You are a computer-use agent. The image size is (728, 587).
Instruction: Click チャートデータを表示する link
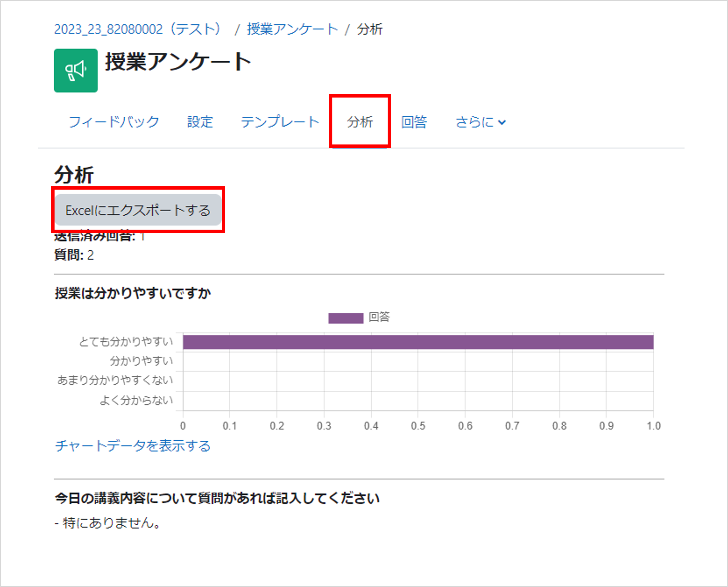[133, 446]
